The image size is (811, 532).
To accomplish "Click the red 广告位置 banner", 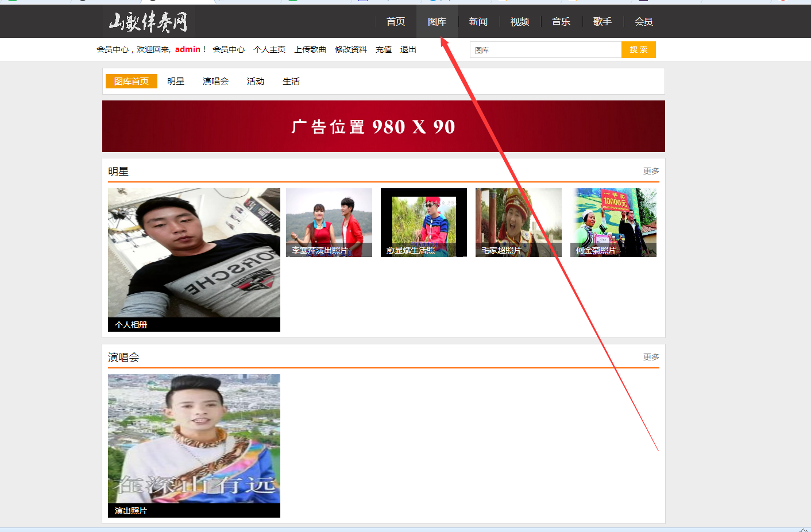I will 383,126.
